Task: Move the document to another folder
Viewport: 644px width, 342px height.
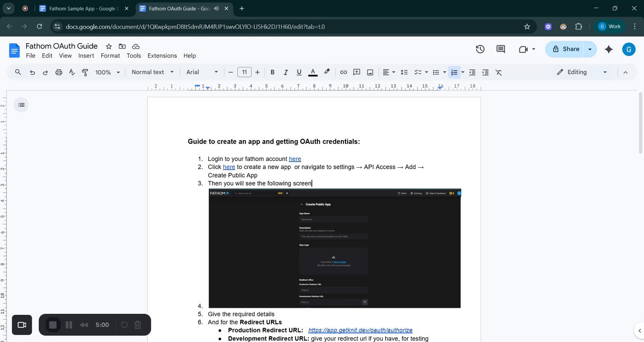Action: [x=122, y=46]
